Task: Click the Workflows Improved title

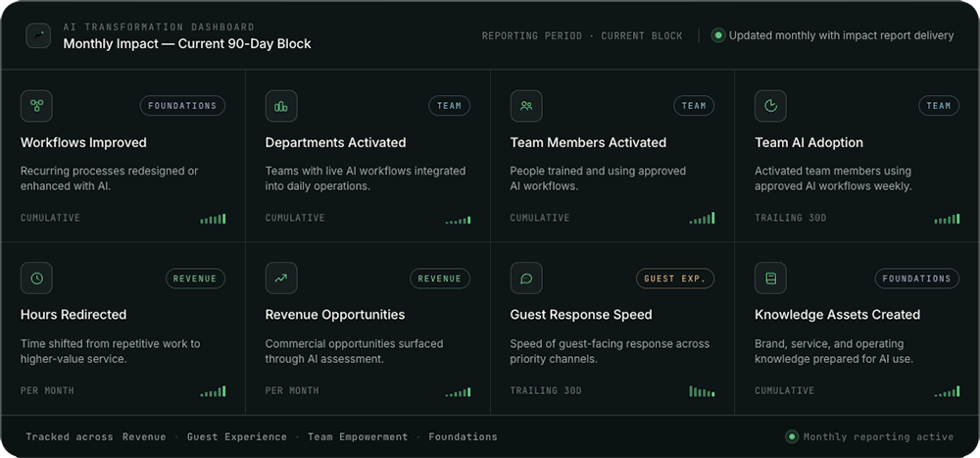Action: click(x=83, y=142)
